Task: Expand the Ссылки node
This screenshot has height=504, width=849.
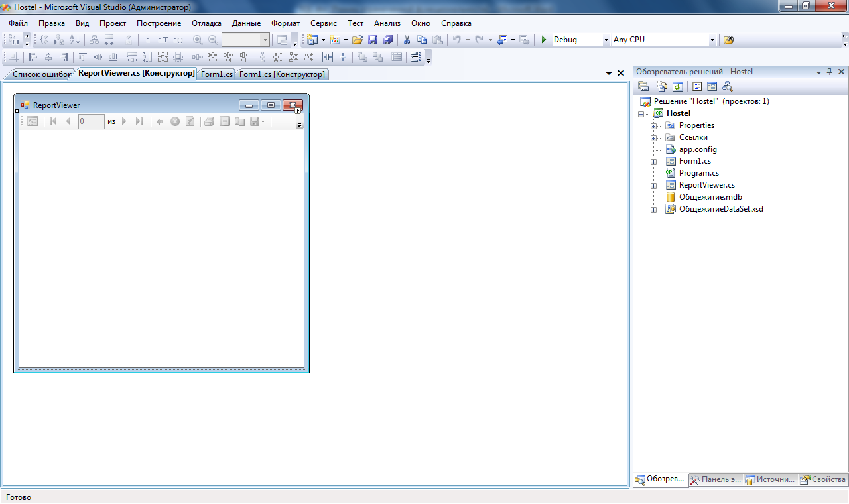Action: tap(653, 138)
